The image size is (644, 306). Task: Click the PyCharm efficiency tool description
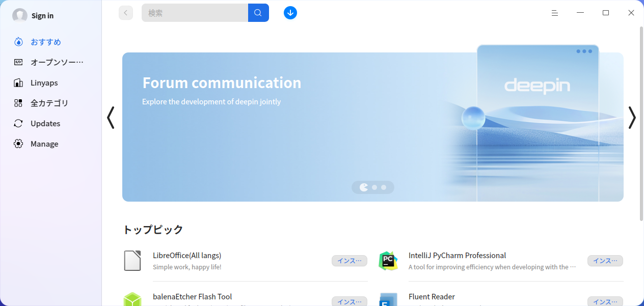pyautogui.click(x=492, y=267)
